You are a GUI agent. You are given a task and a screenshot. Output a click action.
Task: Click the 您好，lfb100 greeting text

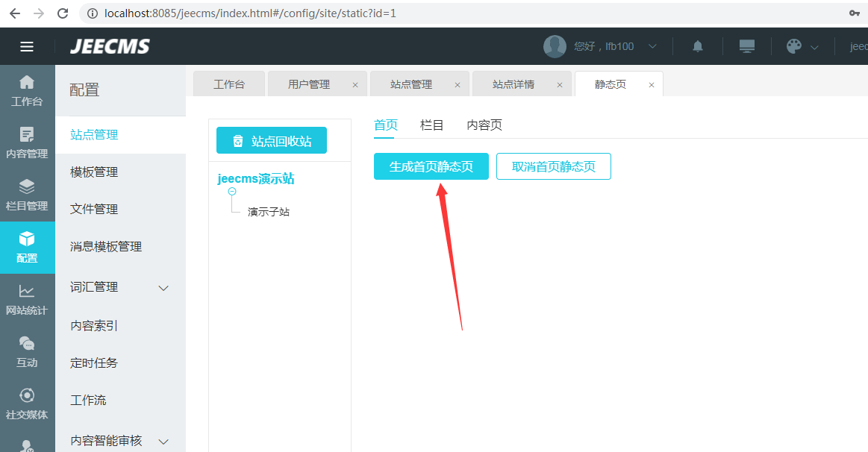(604, 46)
